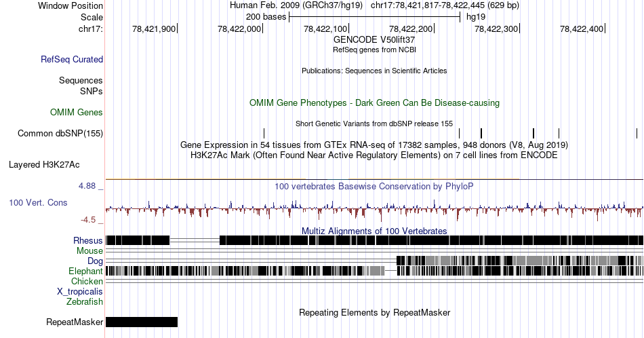
Task: Click 'Multiz Alignments of 100 Vertebrates' title
Action: pyautogui.click(x=374, y=231)
